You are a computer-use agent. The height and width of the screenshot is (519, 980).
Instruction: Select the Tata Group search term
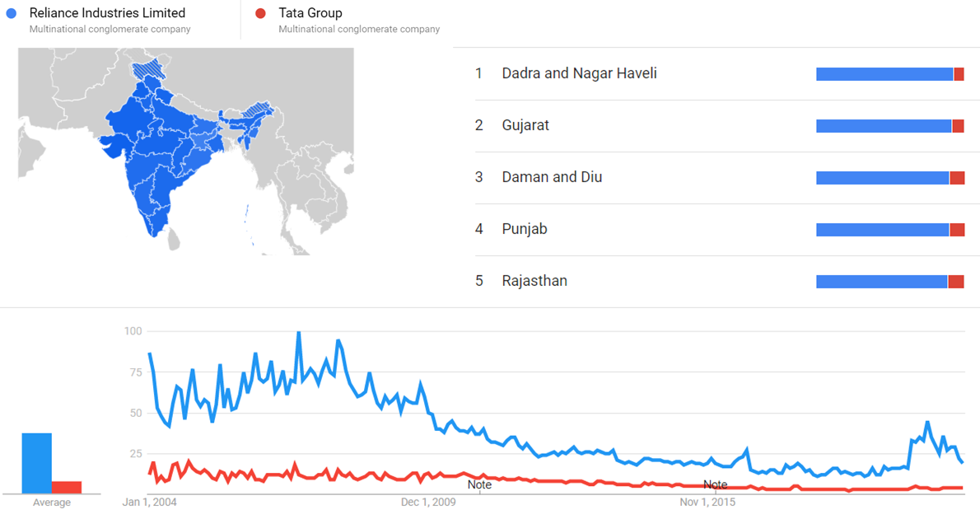pyautogui.click(x=310, y=13)
